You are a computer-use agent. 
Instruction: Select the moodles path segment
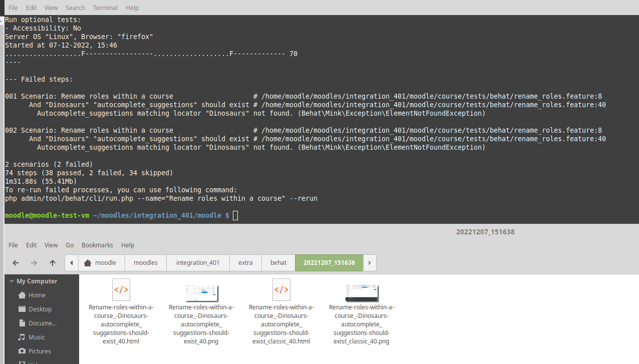click(146, 263)
